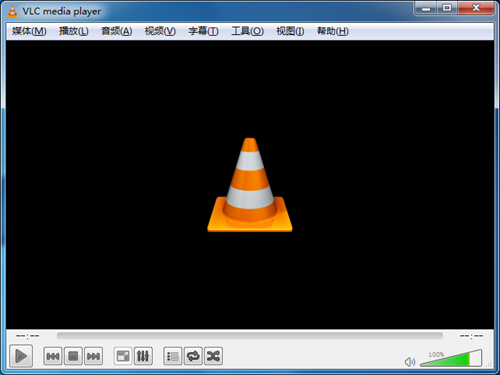The height and width of the screenshot is (375, 500).
Task: Toggle fullscreen video mode icon
Action: [x=123, y=356]
